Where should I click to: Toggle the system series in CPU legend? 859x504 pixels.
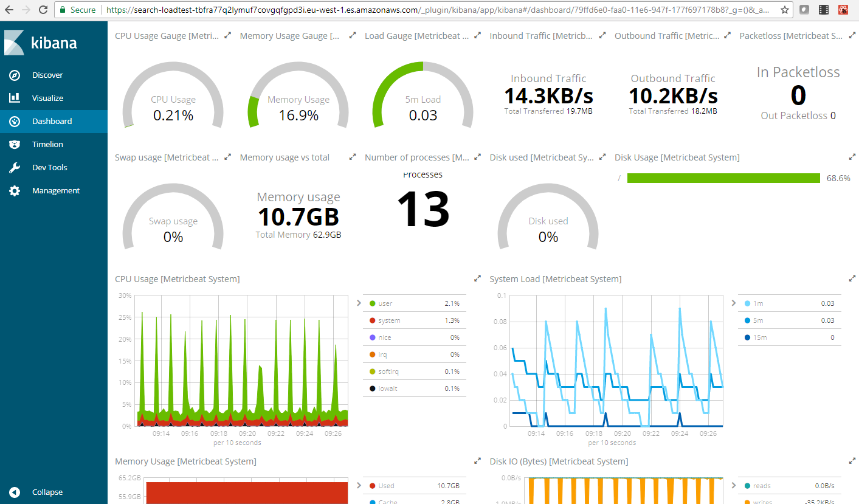[x=415, y=320]
